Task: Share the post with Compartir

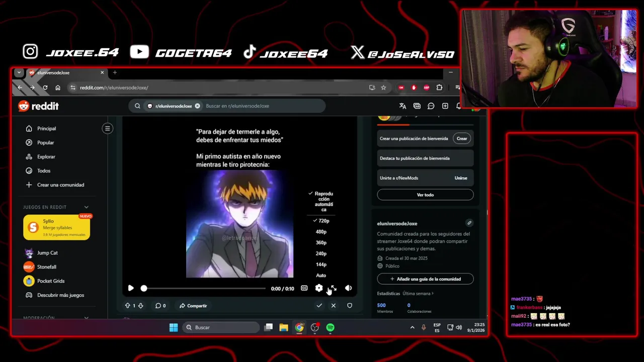Action: (x=193, y=306)
